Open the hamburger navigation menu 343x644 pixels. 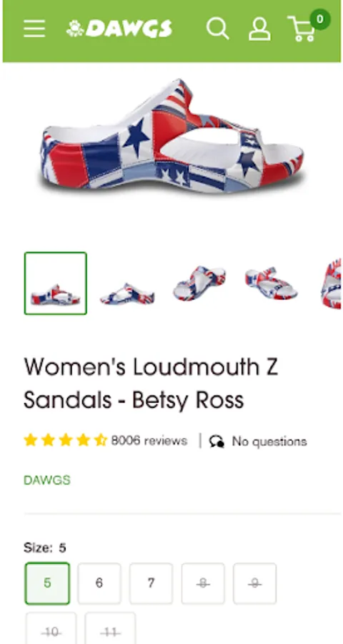click(x=34, y=29)
